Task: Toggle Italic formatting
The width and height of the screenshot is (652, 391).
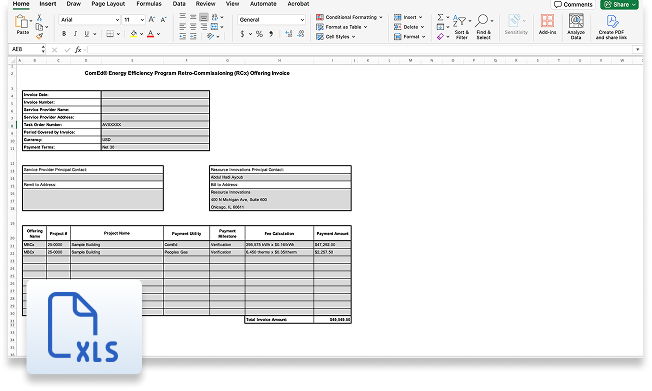Action: pos(75,34)
